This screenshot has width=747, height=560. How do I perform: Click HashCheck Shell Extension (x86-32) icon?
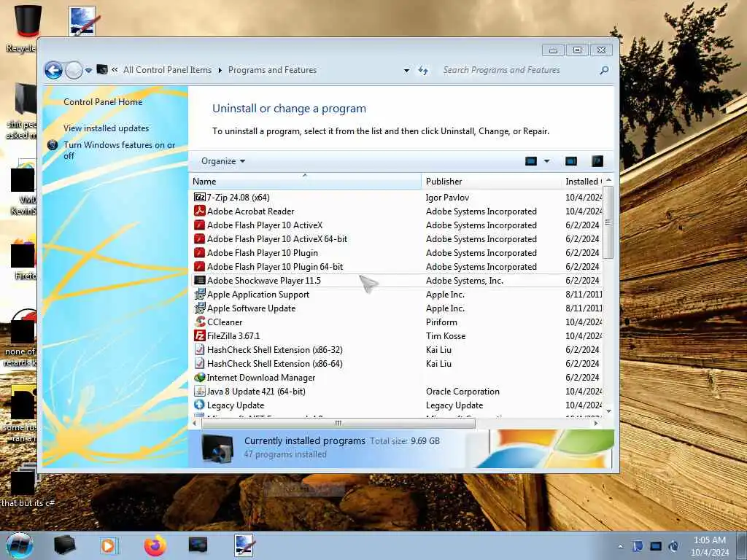[200, 349]
